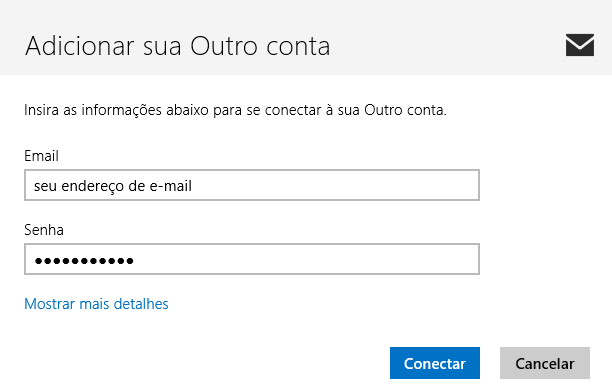Click the Email label above the field

pyautogui.click(x=41, y=156)
